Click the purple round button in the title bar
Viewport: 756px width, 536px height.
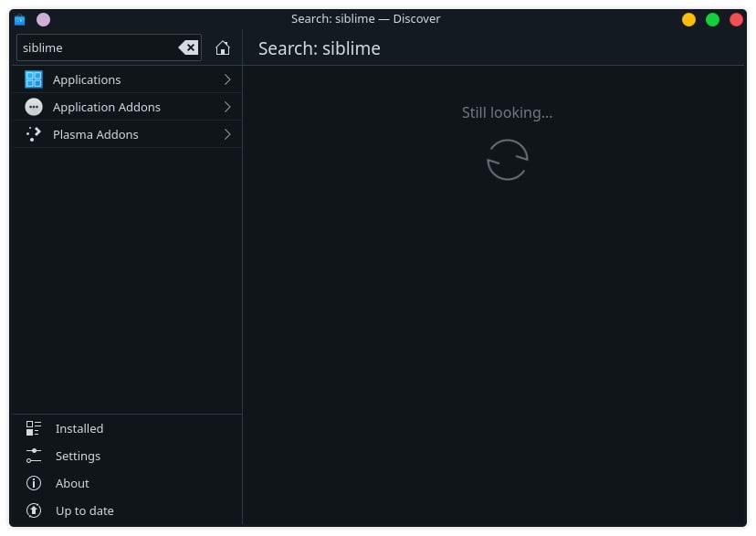coord(44,20)
